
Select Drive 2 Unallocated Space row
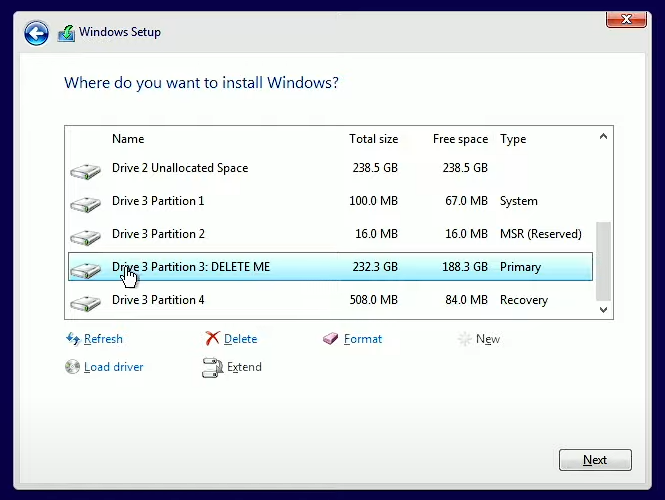click(330, 168)
